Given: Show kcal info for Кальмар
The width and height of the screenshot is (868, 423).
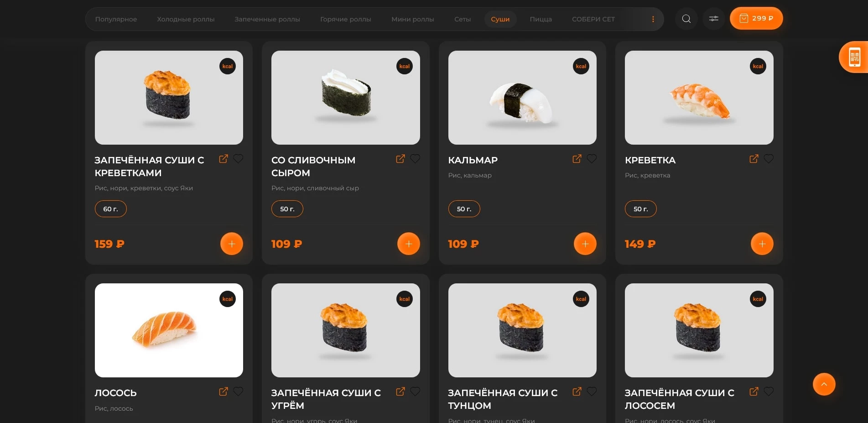Looking at the screenshot, I should 581,66.
